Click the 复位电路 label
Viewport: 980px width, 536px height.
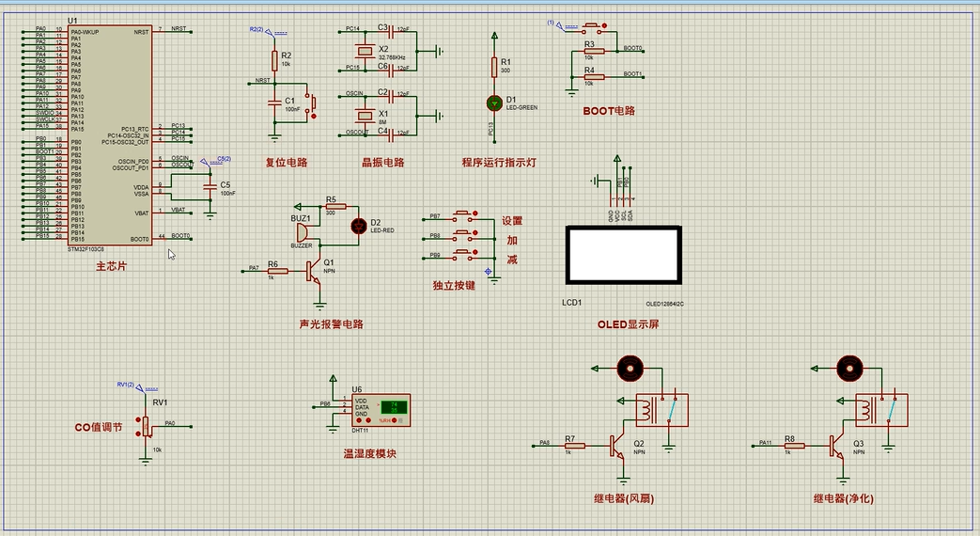click(x=287, y=163)
